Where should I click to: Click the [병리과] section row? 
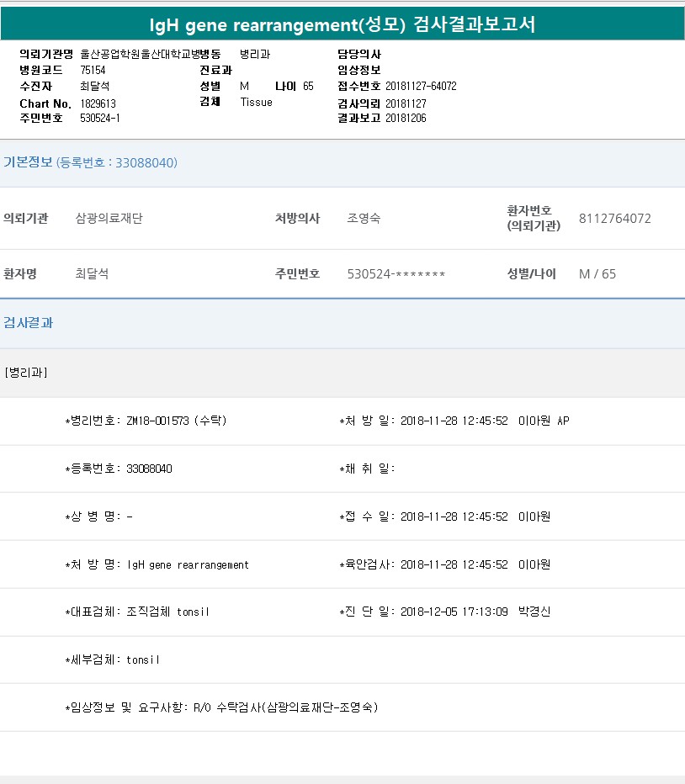coord(26,373)
